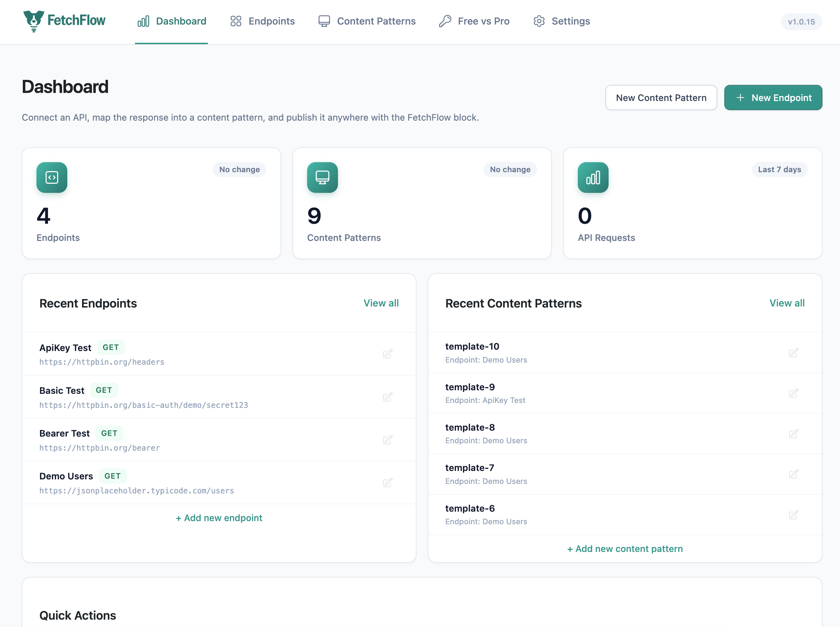View all recent endpoints
The width and height of the screenshot is (840, 627).
coord(381,303)
